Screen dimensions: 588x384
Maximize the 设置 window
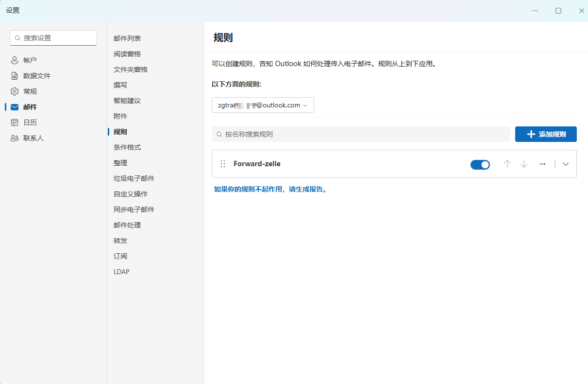point(558,11)
